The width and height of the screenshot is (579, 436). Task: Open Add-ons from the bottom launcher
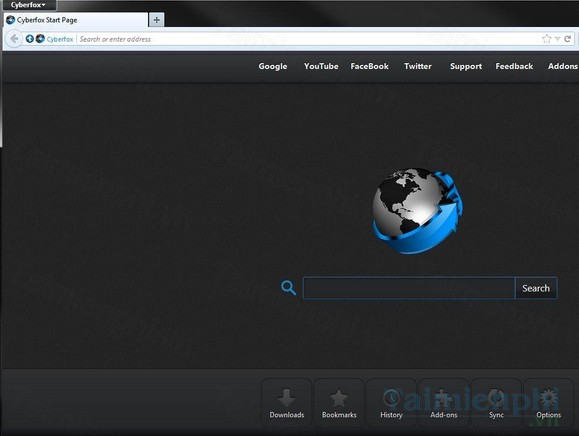444,403
